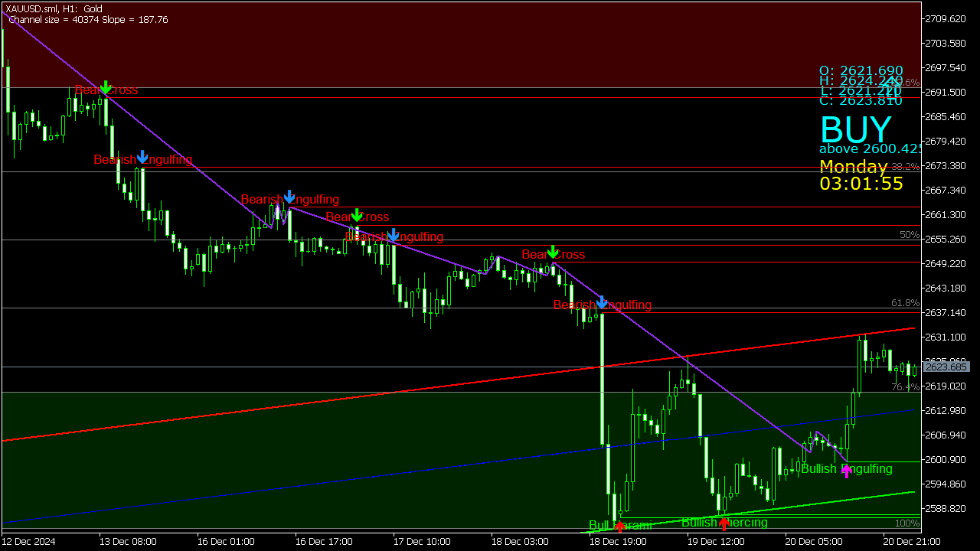Click the green arrow on the middle Bear Cross
This screenshot has height=551, width=980.
[x=356, y=214]
